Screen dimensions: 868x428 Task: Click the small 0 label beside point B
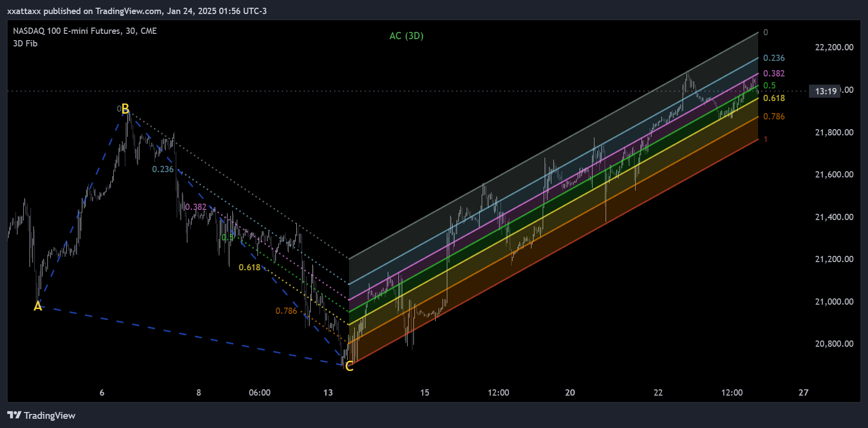[119, 109]
